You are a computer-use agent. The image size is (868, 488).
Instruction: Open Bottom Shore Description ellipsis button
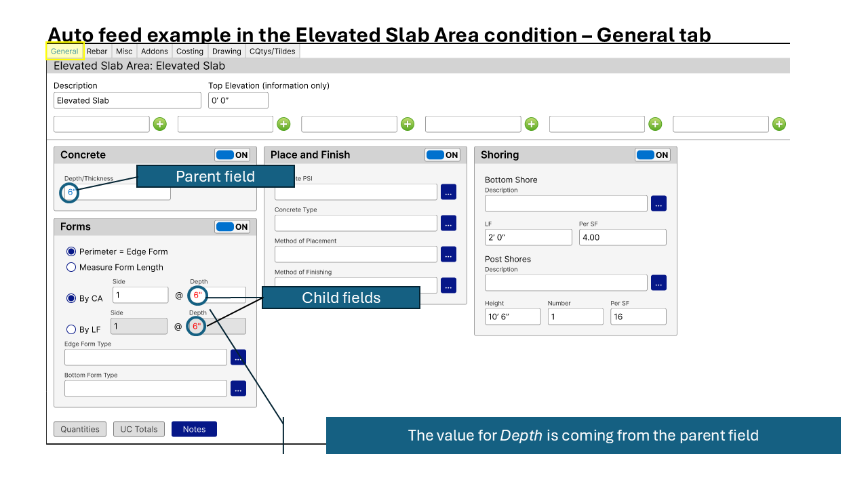(658, 203)
